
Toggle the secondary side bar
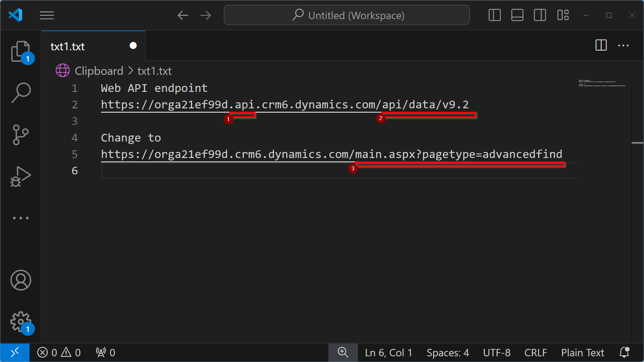[540, 15]
